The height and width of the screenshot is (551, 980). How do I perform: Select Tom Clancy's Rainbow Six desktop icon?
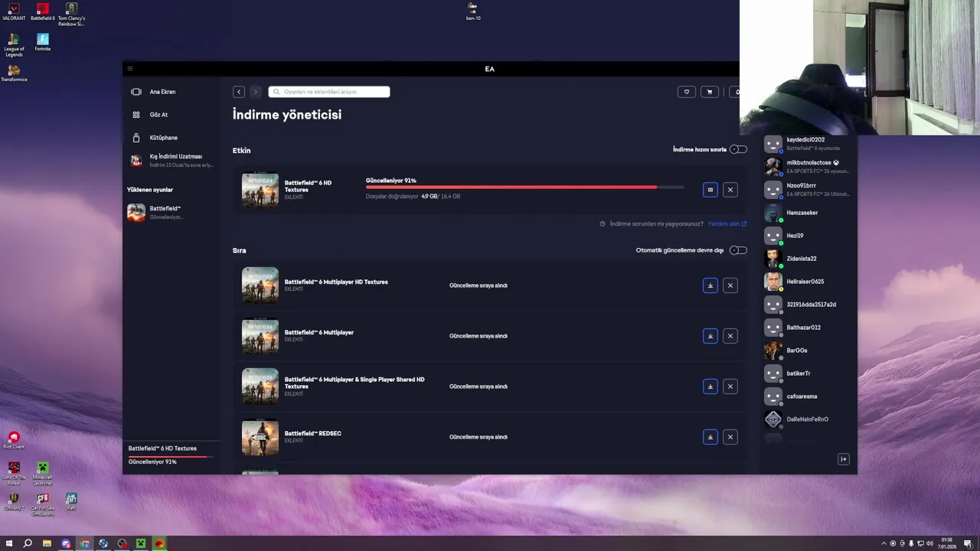(71, 15)
